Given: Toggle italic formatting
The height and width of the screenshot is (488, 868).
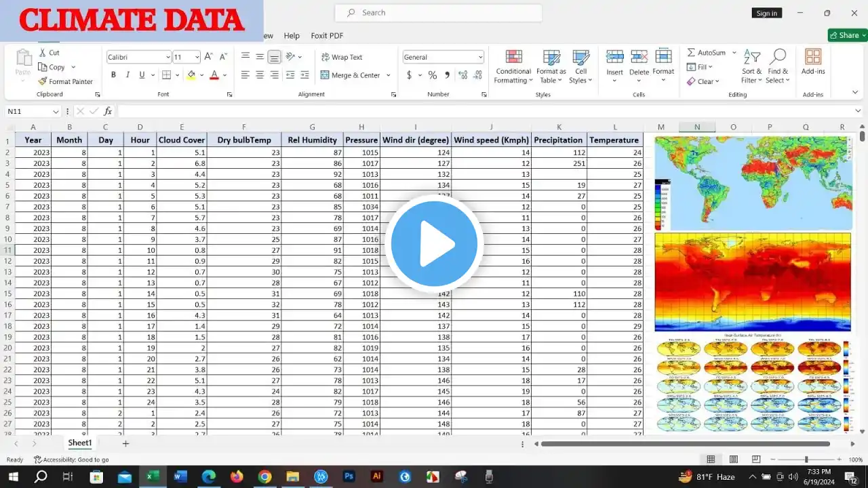Looking at the screenshot, I should point(129,75).
